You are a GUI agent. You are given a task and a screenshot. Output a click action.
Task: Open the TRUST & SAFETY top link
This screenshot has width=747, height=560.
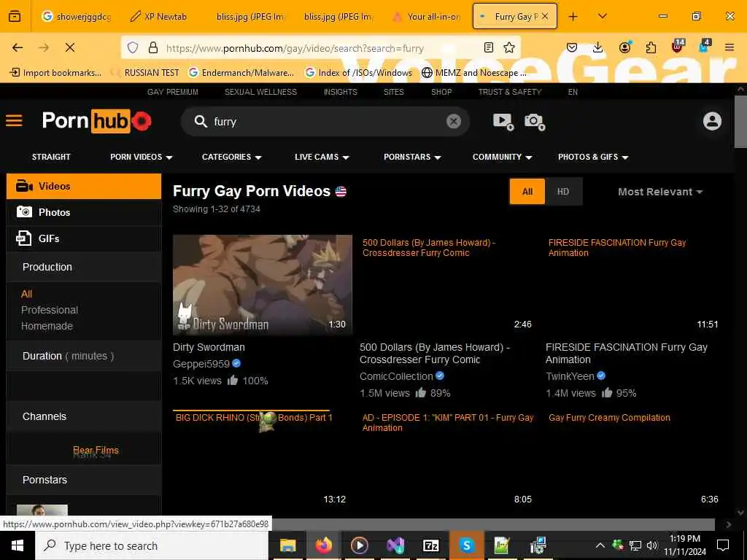pos(510,92)
